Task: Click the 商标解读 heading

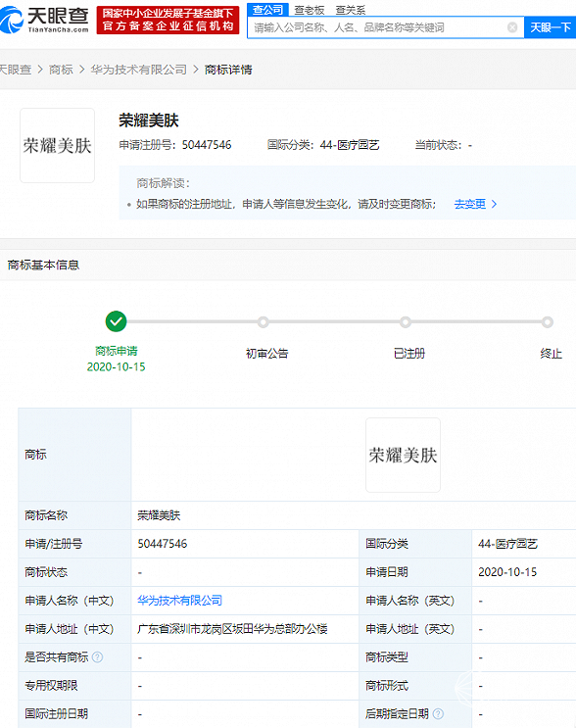Action: point(163,183)
